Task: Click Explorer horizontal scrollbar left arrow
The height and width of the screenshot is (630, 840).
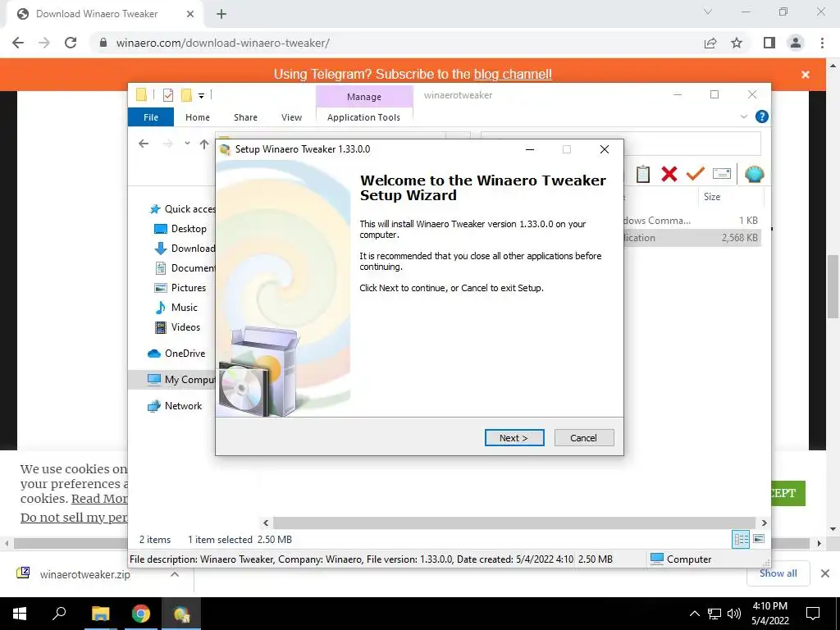Action: [266, 523]
